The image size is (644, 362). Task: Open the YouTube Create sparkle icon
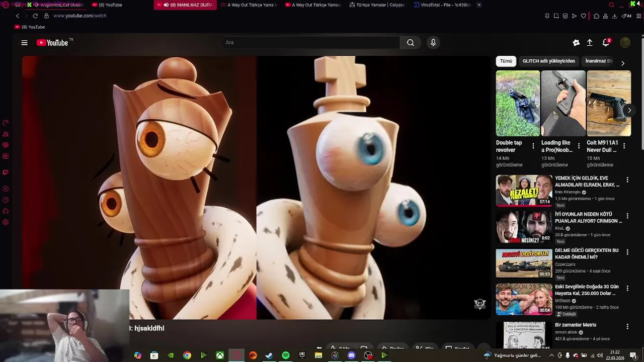click(576, 43)
